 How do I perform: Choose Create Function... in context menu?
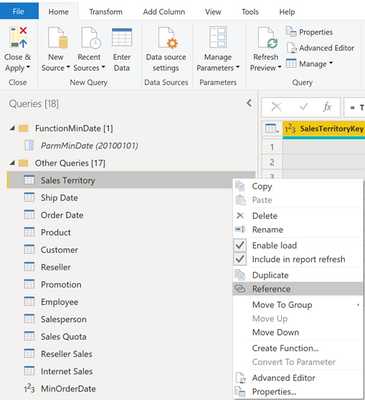[297, 348]
